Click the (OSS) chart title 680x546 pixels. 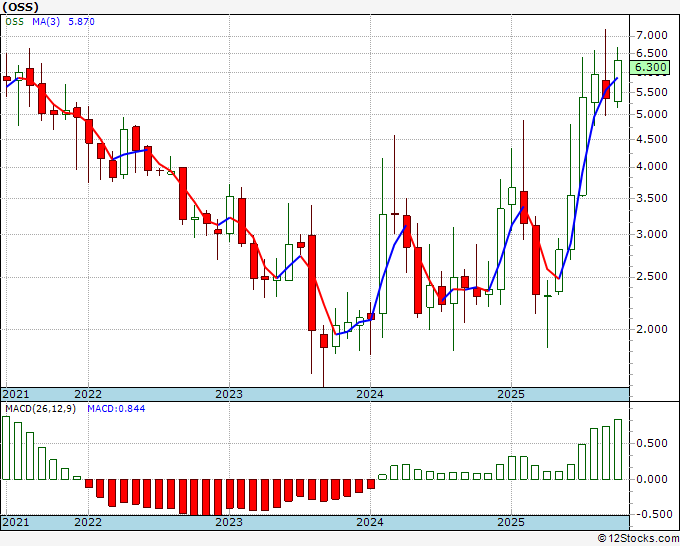click(20, 7)
